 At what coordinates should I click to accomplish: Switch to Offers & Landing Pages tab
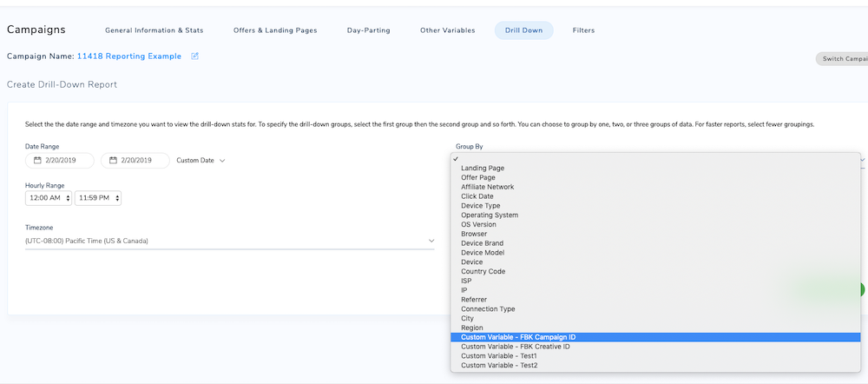pos(275,30)
